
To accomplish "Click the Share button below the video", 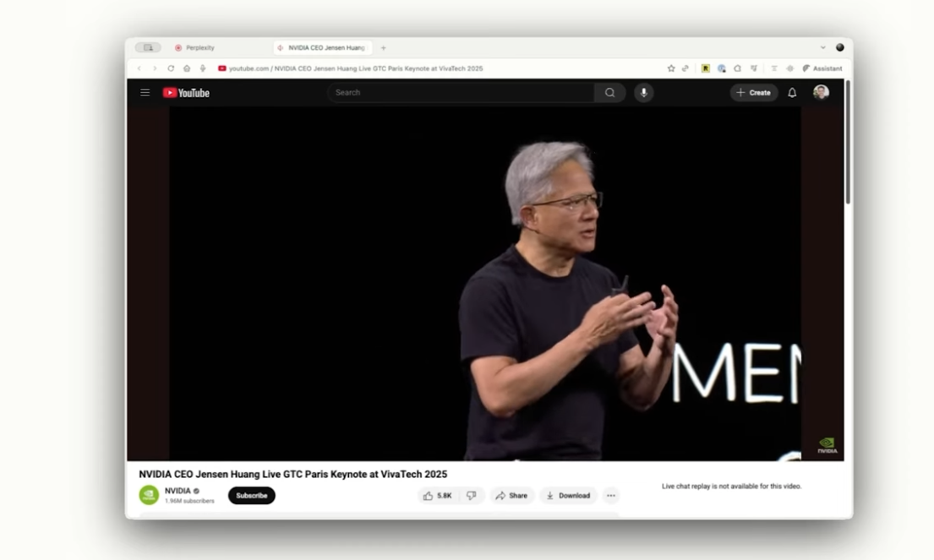I will coord(511,496).
